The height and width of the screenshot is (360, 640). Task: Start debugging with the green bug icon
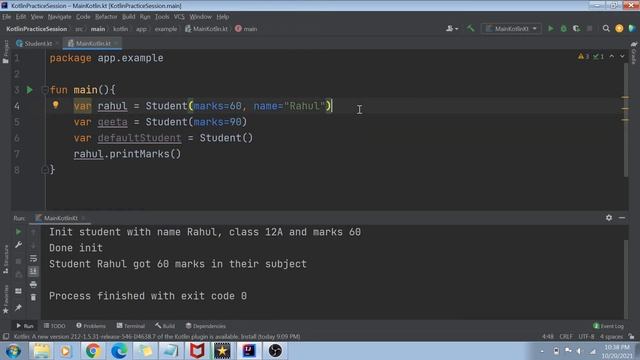[x=564, y=28]
